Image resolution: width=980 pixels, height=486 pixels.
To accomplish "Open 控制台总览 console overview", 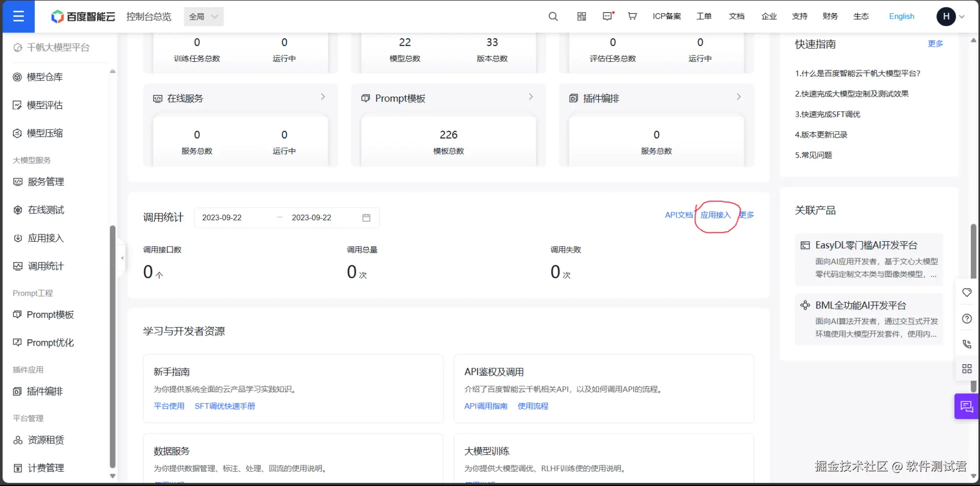I will [149, 17].
